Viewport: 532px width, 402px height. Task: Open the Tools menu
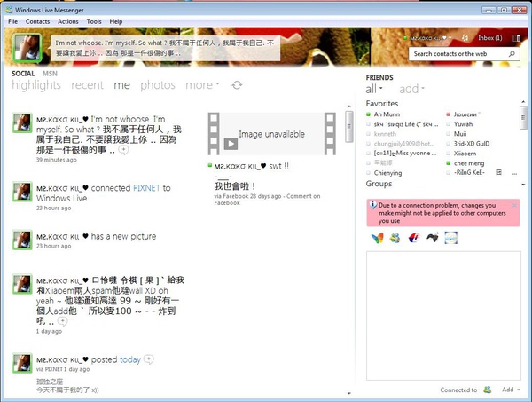click(94, 21)
